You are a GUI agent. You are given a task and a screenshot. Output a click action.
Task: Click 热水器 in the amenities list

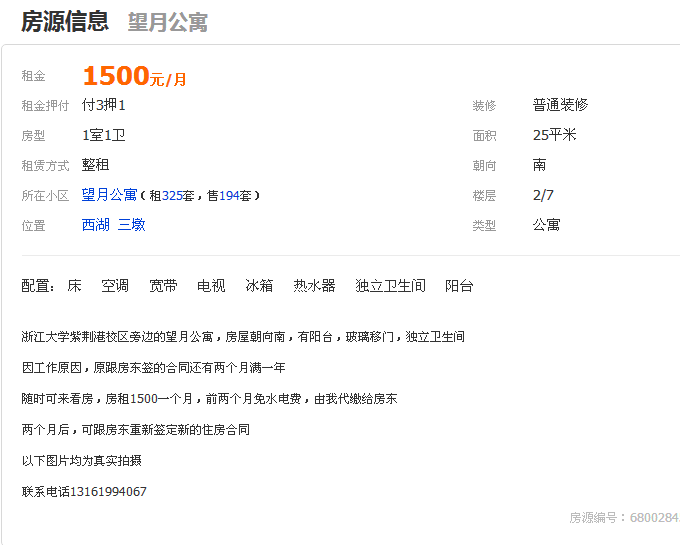(x=314, y=286)
